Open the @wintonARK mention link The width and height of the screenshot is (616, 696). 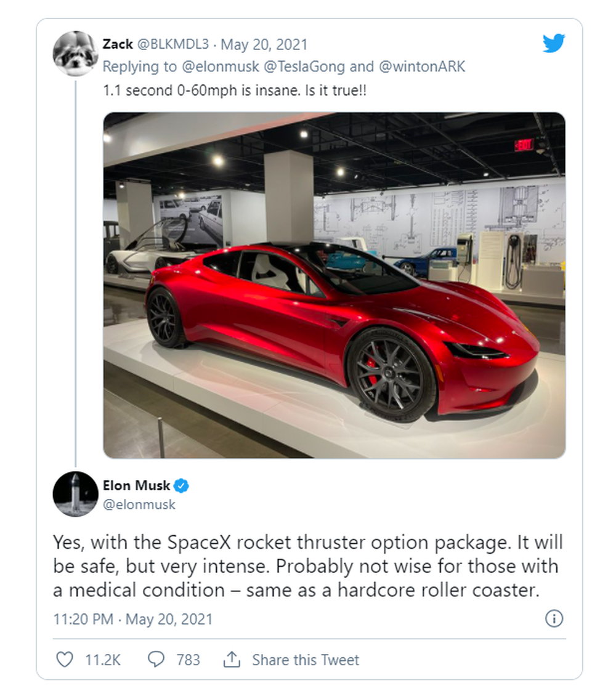[422, 67]
